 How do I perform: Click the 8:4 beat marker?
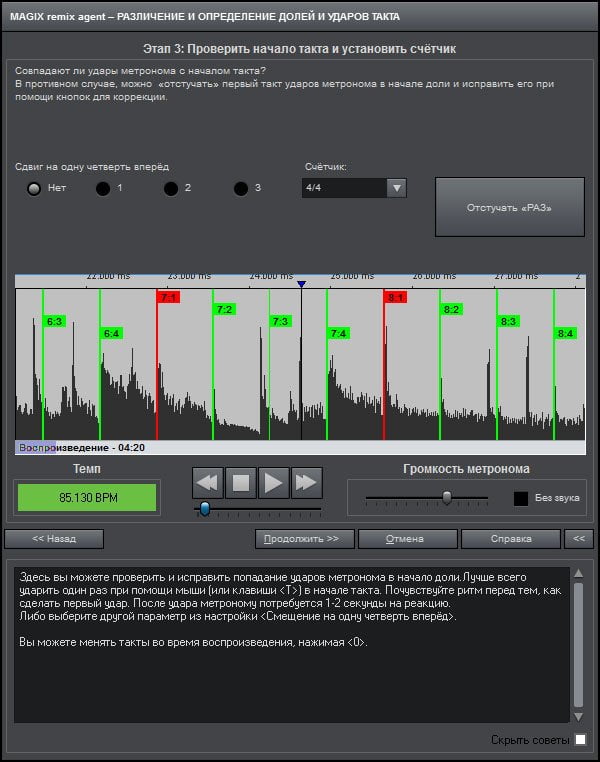pos(565,333)
